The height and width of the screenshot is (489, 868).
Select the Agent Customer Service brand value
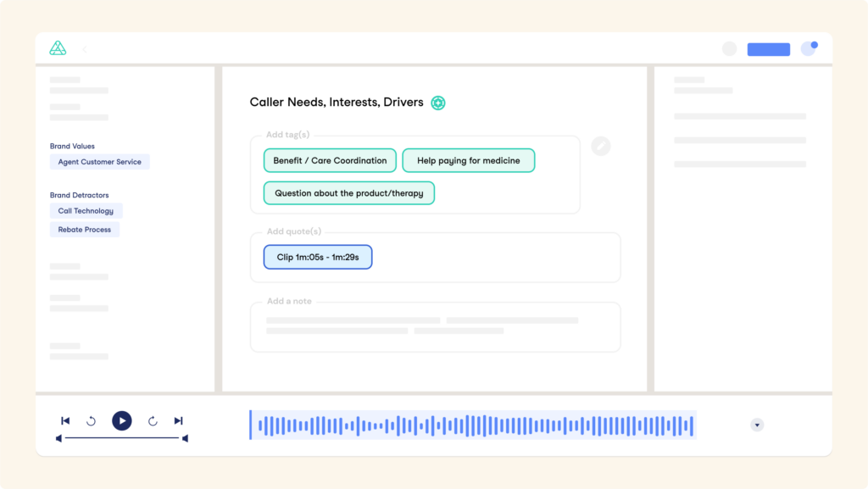point(100,162)
